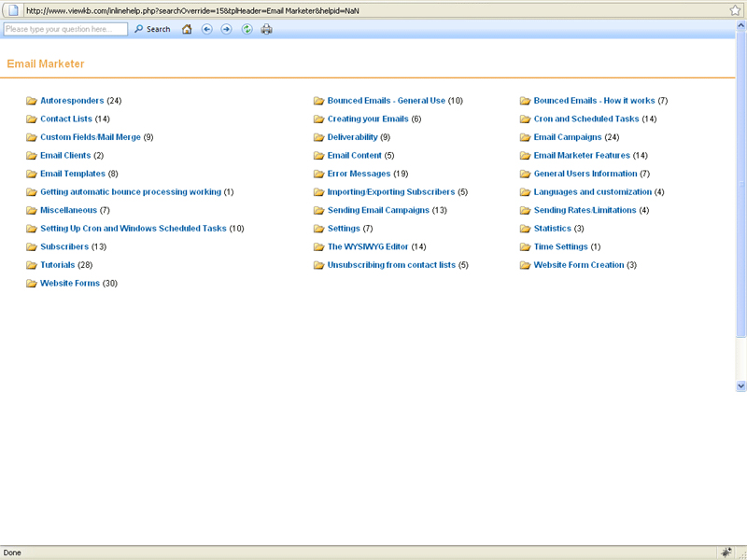
Task: Click Bounced Emails - General Use folder icon
Action: pos(318,101)
